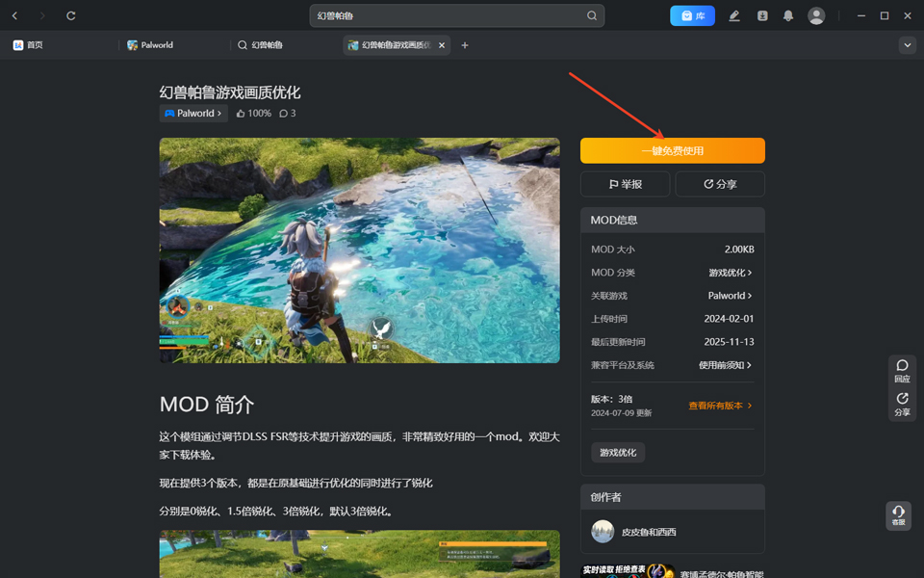Open the Palworld link next to 关联游戏

click(x=731, y=296)
